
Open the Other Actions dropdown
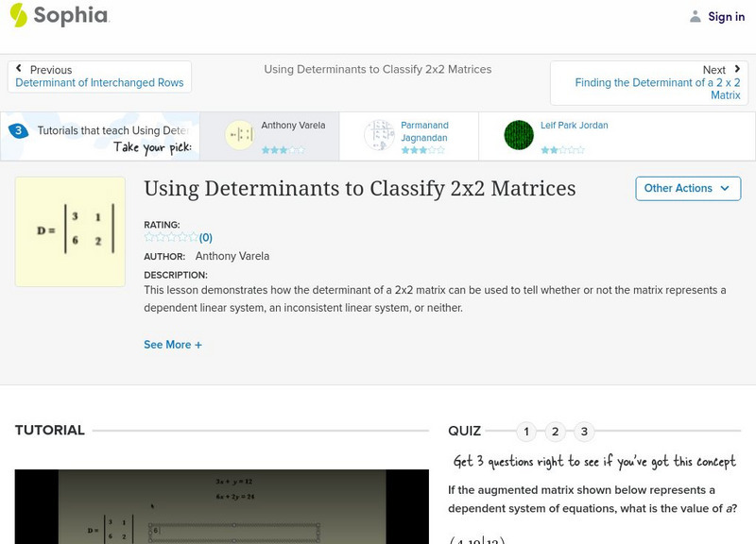[x=688, y=188]
